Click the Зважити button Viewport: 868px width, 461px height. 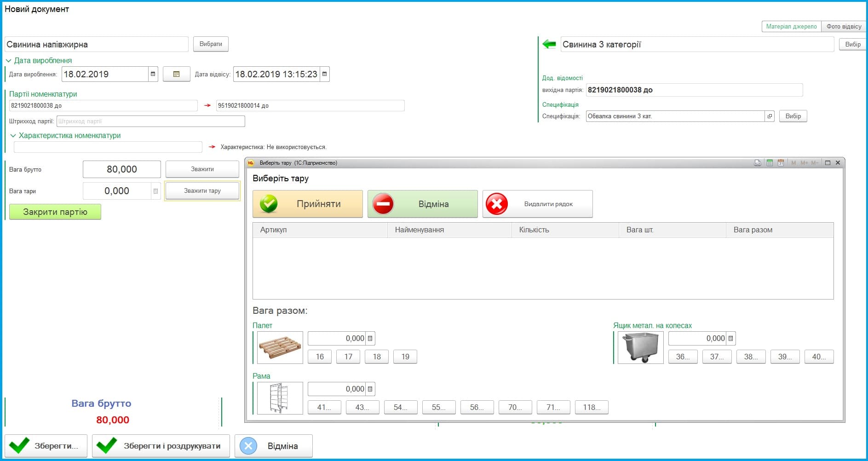[202, 169]
